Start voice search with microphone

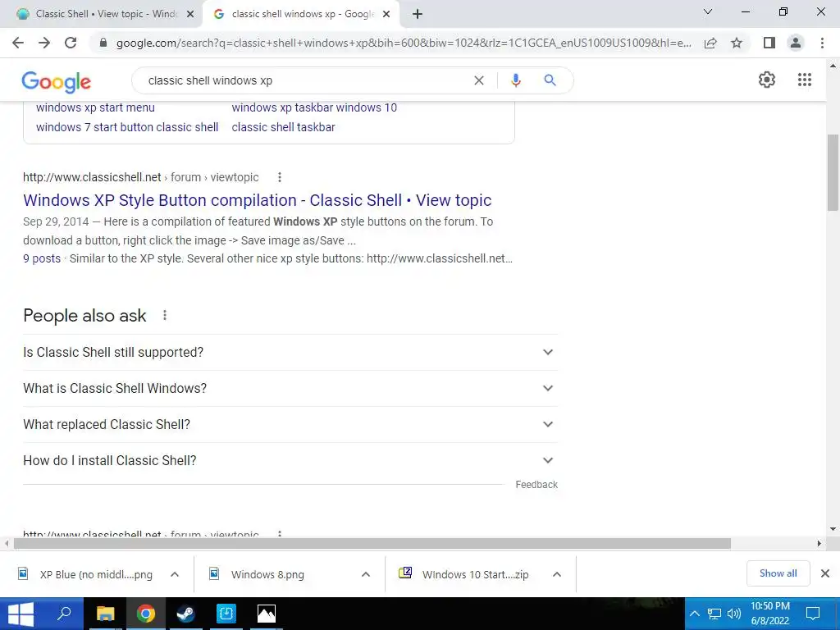[x=515, y=80]
